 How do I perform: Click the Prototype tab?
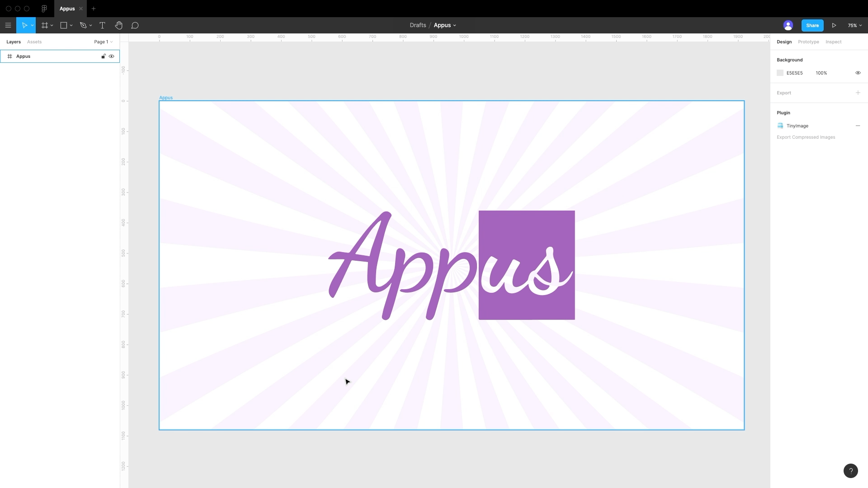808,42
